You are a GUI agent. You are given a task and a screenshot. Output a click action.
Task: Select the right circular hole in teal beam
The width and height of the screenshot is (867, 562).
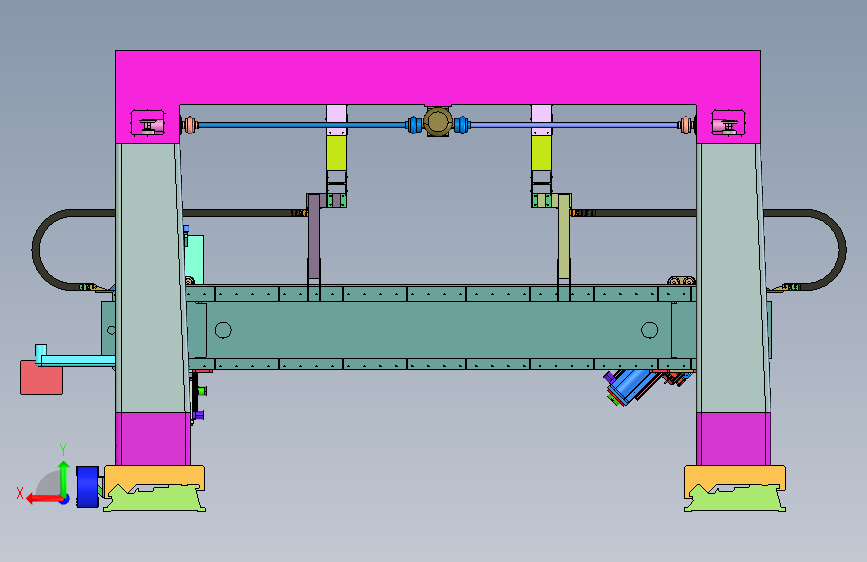(x=649, y=330)
